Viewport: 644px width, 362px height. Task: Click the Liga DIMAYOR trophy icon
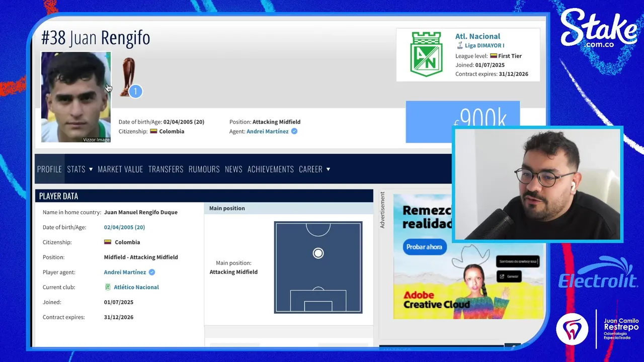[460, 45]
